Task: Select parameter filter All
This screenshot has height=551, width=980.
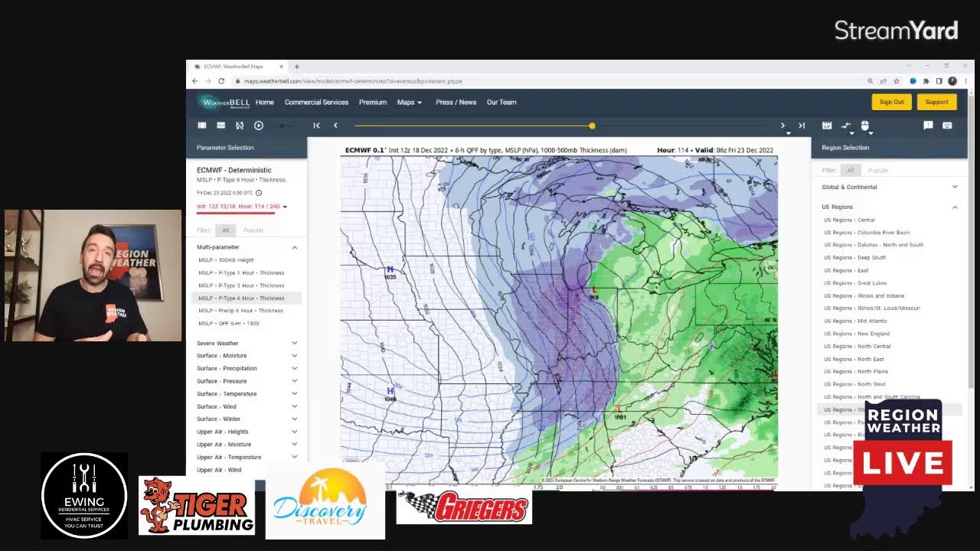Action: click(225, 230)
